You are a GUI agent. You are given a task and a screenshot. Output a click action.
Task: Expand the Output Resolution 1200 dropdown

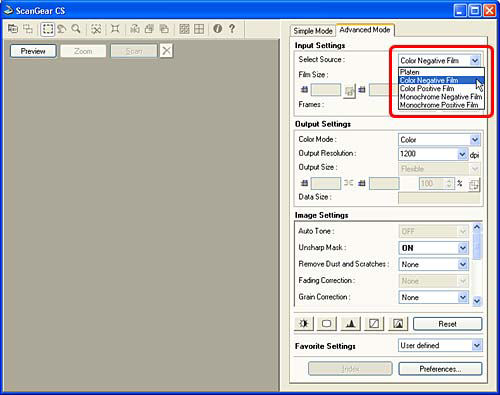[x=462, y=154]
